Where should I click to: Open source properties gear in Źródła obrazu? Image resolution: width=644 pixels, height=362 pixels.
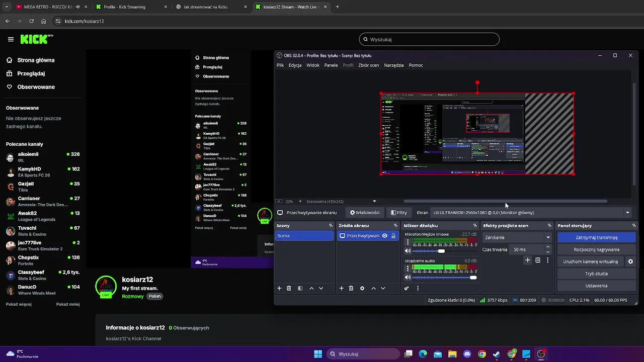click(362, 288)
